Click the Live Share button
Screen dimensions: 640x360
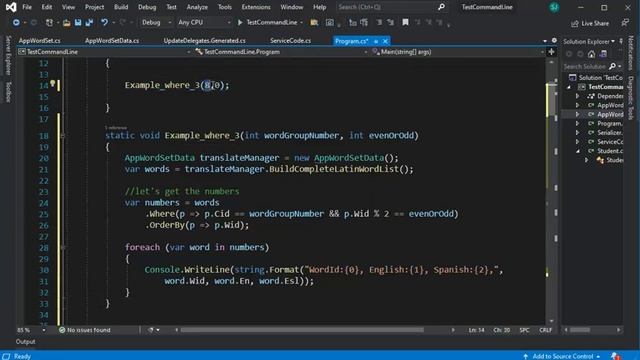[x=590, y=23]
